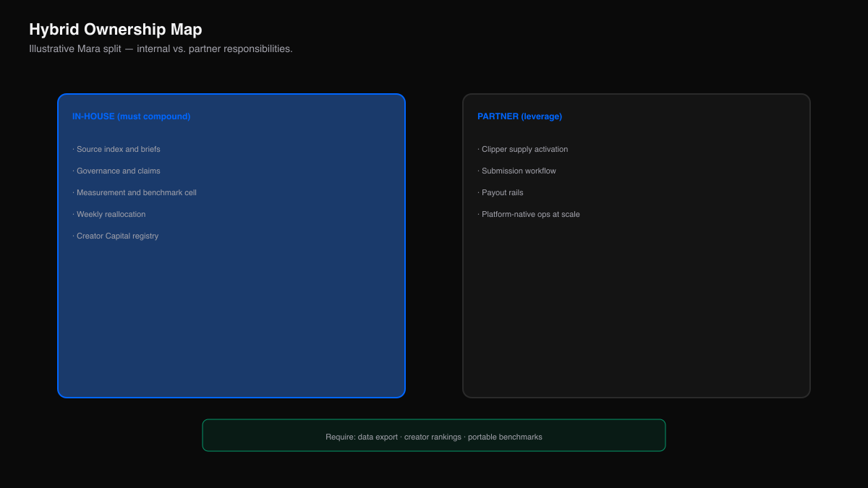
Task: Click the Weekly reallocation bullet
Action: pos(109,214)
